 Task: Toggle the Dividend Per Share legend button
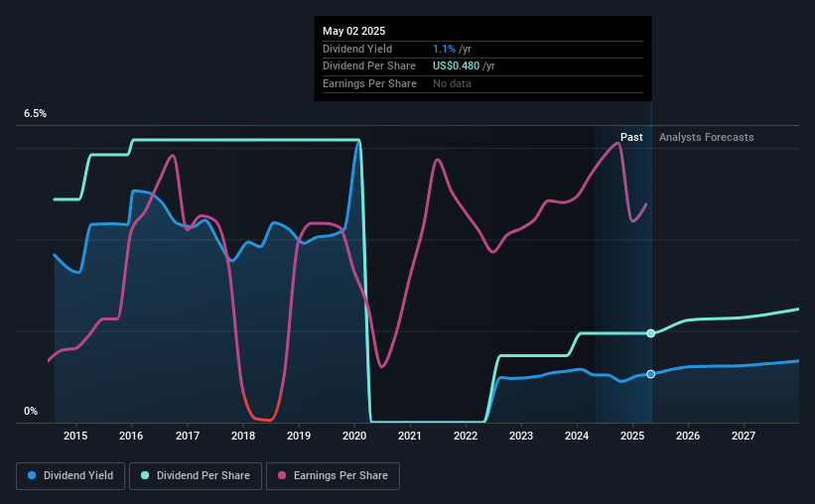click(x=196, y=476)
